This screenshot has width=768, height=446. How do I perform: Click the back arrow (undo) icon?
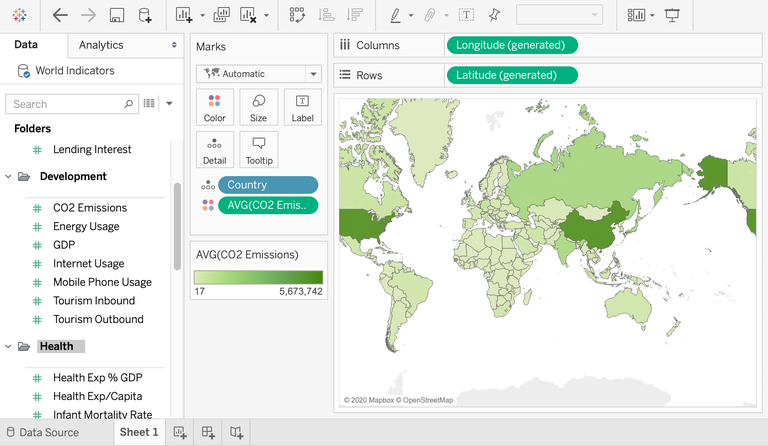[60, 15]
